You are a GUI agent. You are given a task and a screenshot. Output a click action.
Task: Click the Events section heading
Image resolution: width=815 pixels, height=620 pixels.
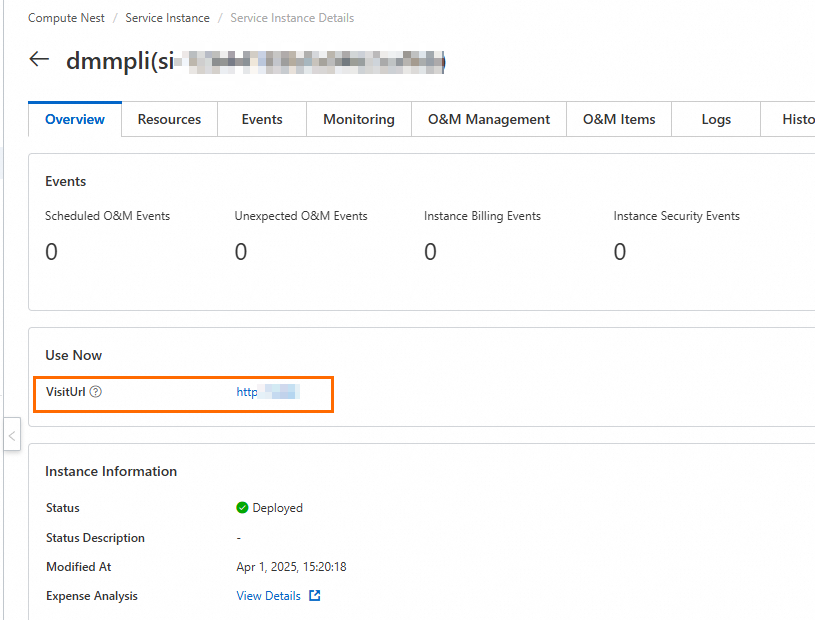coord(65,181)
